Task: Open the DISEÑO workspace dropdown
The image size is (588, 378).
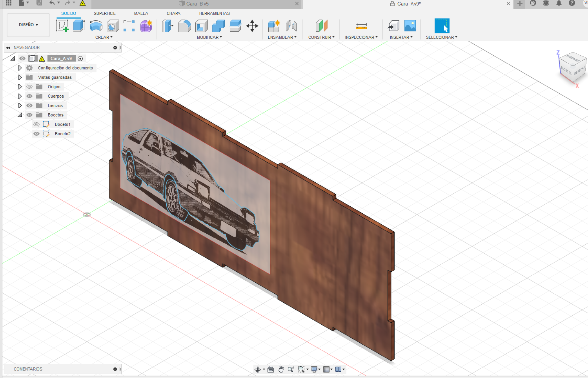Action: [x=28, y=25]
